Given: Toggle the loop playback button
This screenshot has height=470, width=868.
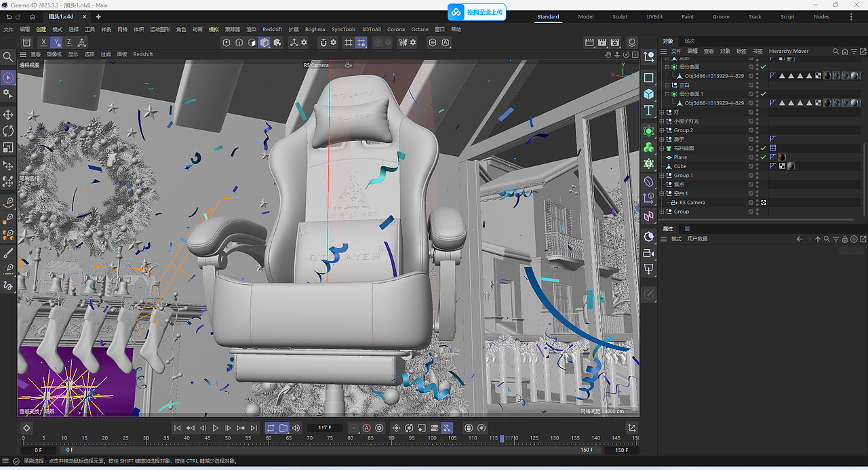Looking at the screenshot, I should click(271, 428).
